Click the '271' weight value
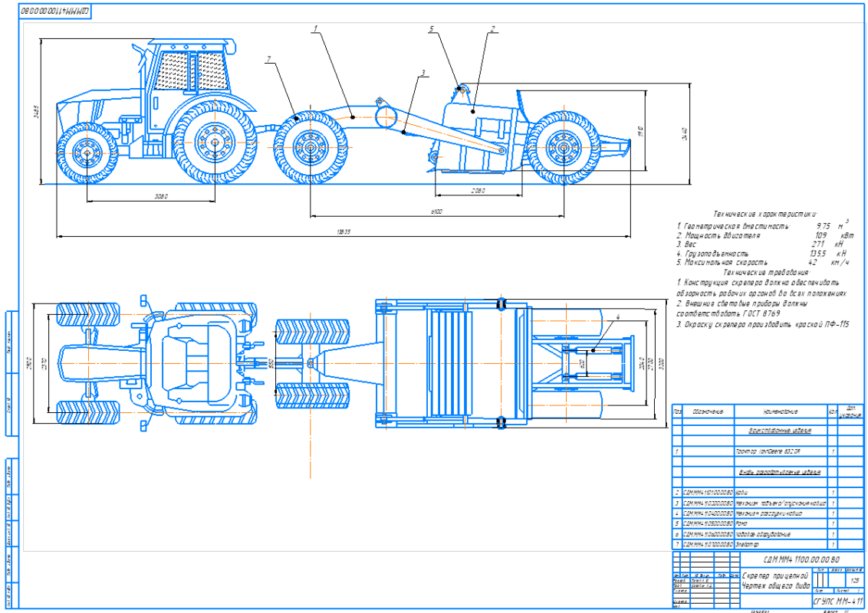The image size is (868, 613). coord(818,244)
